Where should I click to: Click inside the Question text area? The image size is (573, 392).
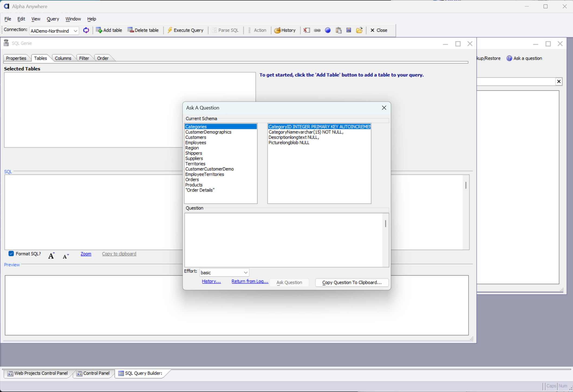284,240
